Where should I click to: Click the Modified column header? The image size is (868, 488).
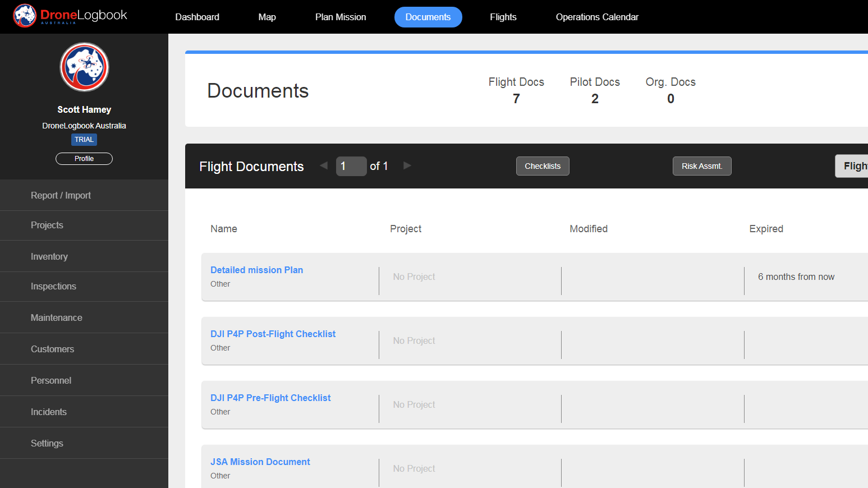click(589, 229)
